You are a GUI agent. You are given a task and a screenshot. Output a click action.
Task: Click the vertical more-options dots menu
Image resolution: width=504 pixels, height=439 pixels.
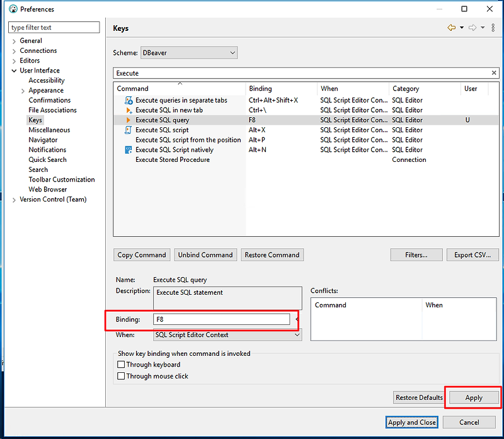click(x=493, y=28)
